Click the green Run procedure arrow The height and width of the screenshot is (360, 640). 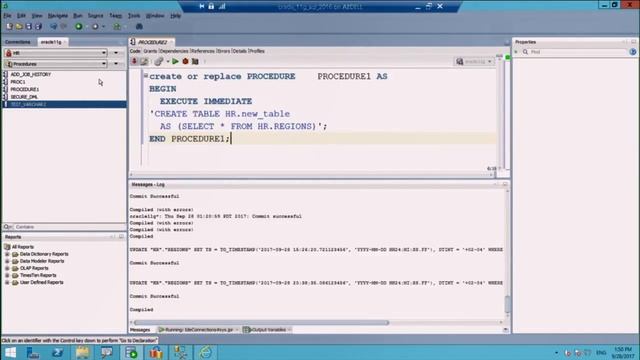[175, 61]
